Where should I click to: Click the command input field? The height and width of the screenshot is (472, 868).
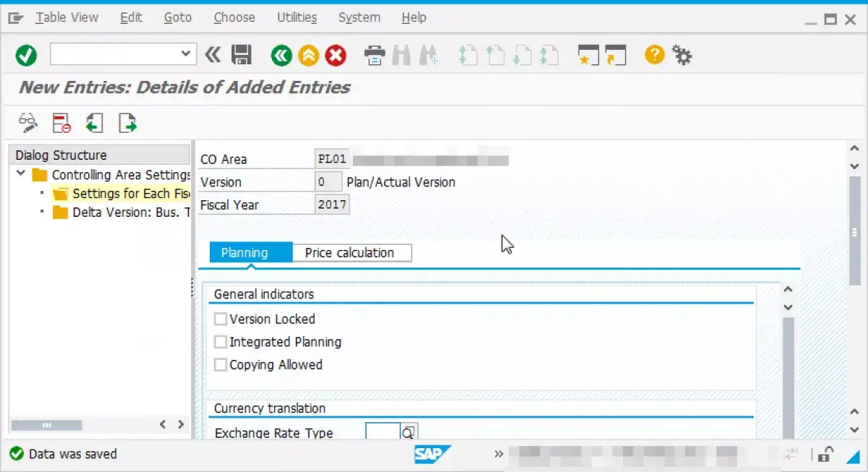pos(114,54)
